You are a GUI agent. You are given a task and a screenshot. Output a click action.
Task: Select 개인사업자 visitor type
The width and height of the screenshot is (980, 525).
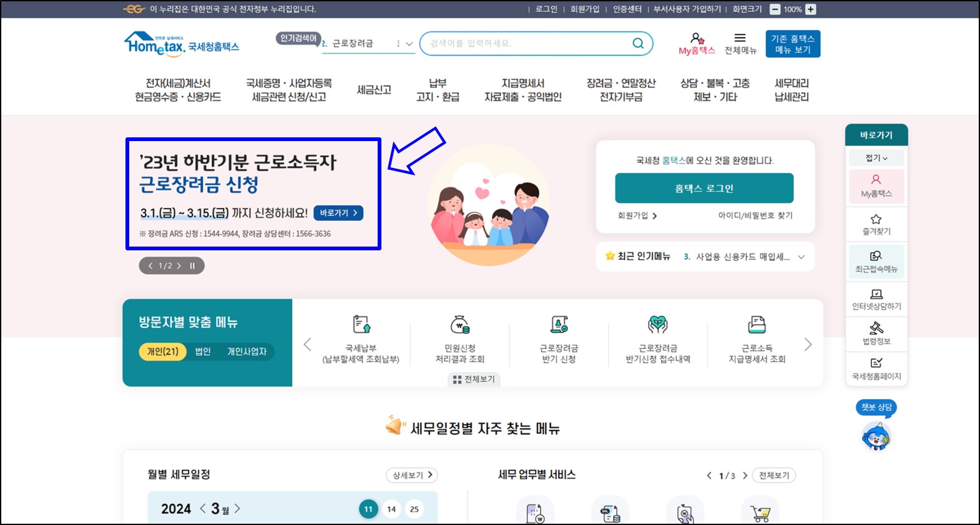pos(247,351)
